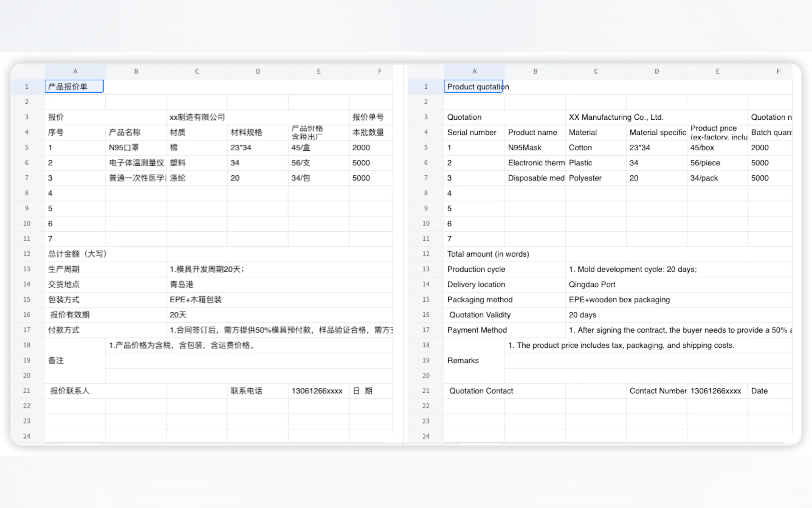Image resolution: width=812 pixels, height=508 pixels.
Task: Click the N95口罩 product cell
Action: [136, 147]
